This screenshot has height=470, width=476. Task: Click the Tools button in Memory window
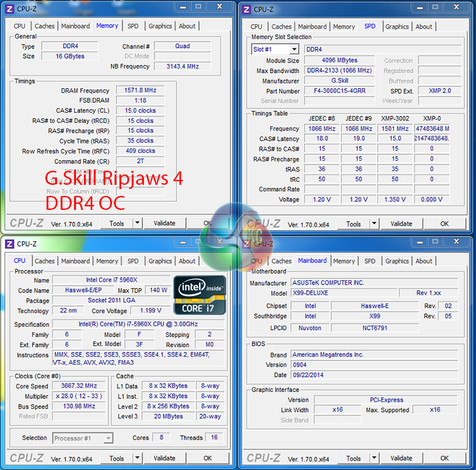(116, 223)
